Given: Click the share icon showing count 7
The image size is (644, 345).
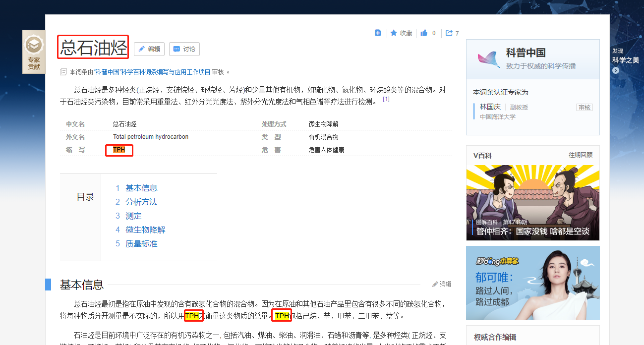Looking at the screenshot, I should click(x=449, y=33).
